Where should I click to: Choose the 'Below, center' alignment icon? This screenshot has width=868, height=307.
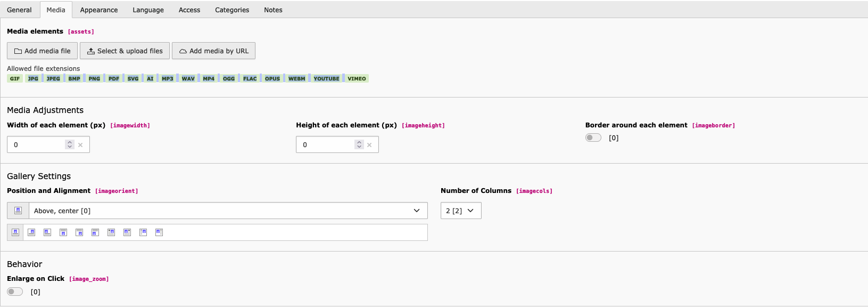pos(63,232)
